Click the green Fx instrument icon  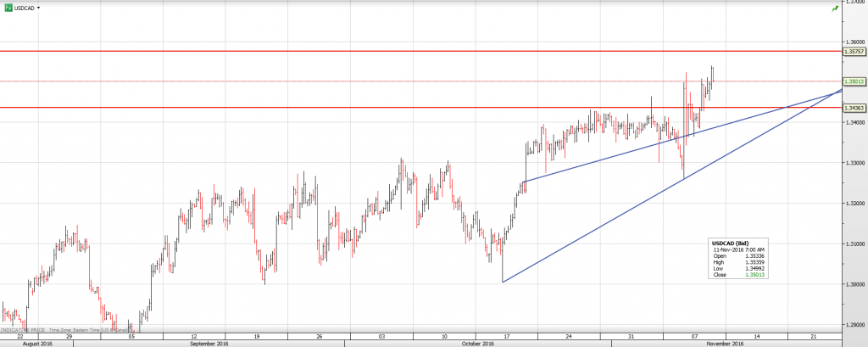[x=8, y=7]
